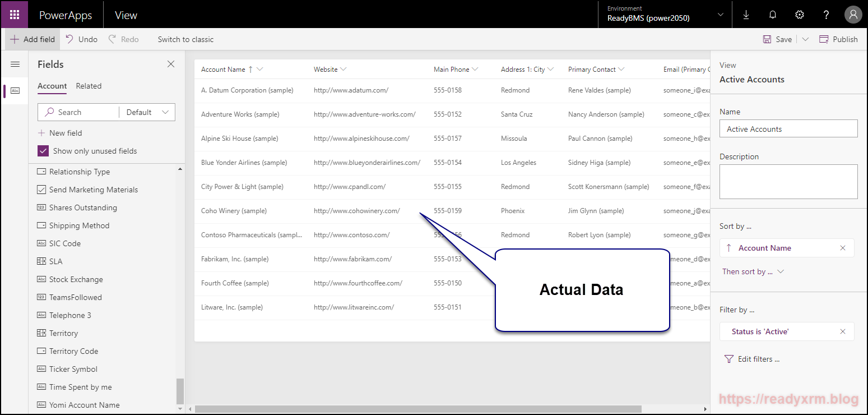868x415 pixels.
Task: Open the Website column header dropdown
Action: pyautogui.click(x=342, y=68)
